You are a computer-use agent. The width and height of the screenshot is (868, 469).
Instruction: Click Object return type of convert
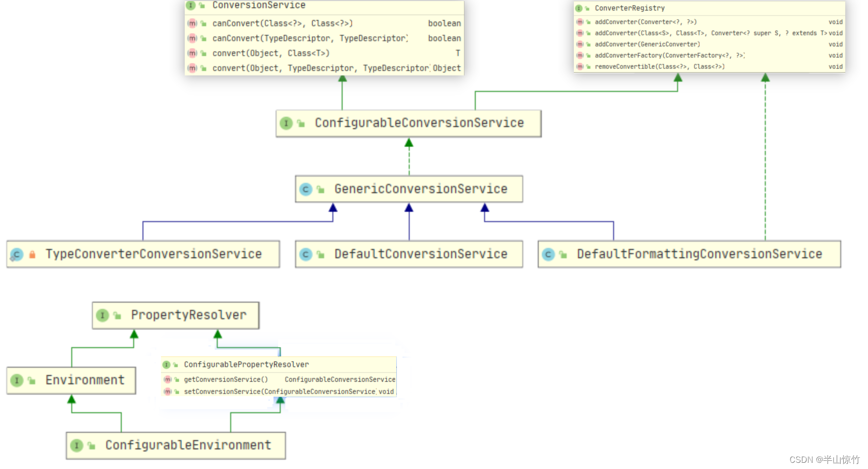[447, 68]
